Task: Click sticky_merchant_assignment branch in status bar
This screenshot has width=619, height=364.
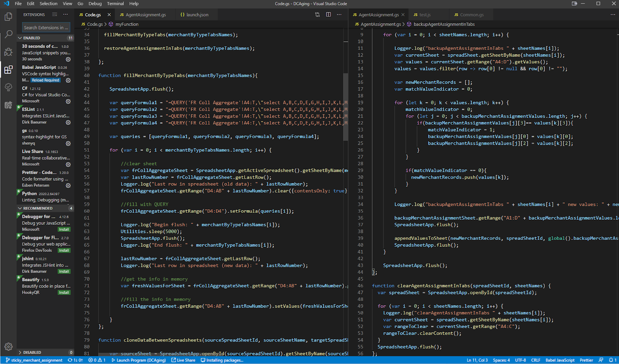Action: [34, 360]
